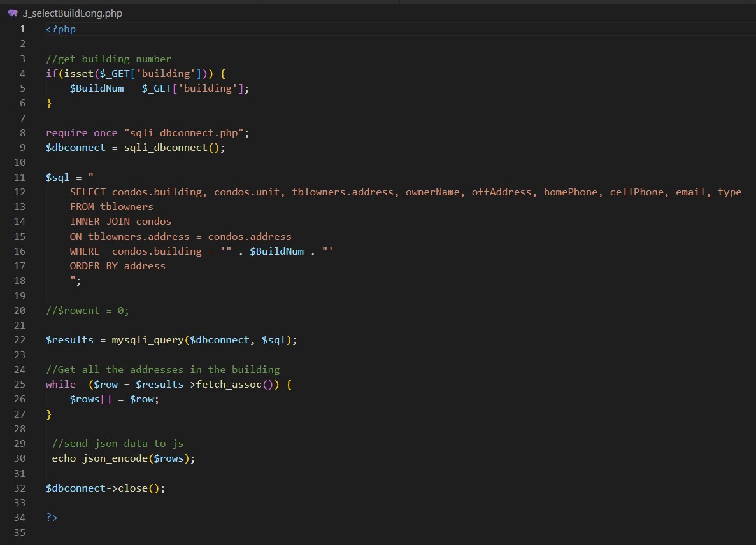Image resolution: width=756 pixels, height=545 pixels.
Task: Select line number 11 in the gutter
Action: click(x=20, y=177)
